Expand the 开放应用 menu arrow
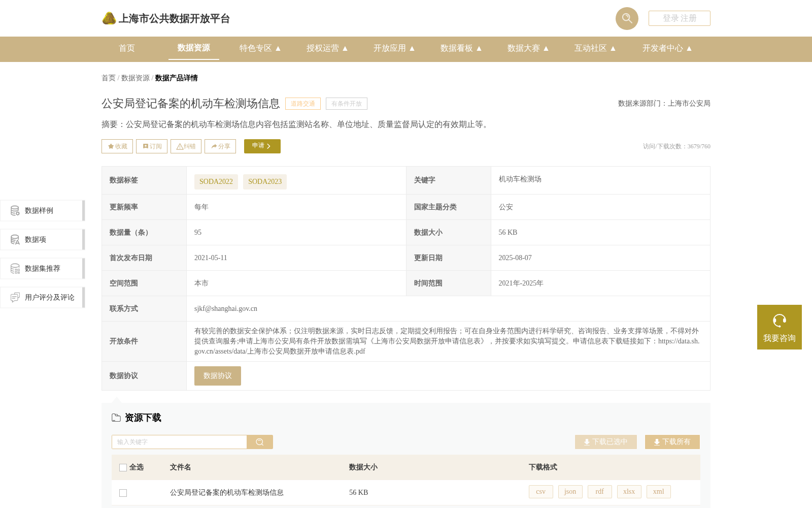The image size is (812, 508). pyautogui.click(x=412, y=48)
